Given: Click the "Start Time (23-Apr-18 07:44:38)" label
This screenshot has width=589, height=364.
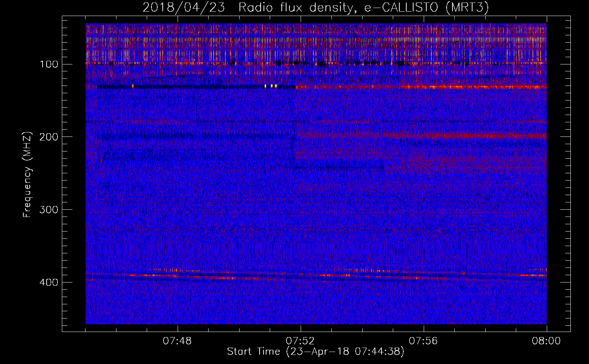Looking at the screenshot, I should (316, 352).
